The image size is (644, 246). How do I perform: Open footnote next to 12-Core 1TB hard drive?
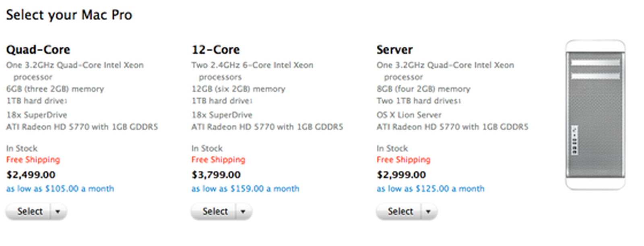250,101
